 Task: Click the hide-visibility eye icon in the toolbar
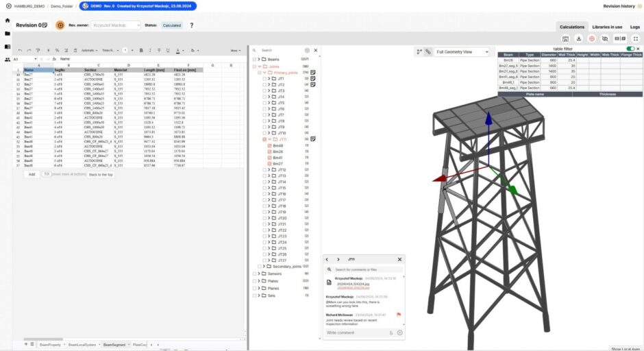(x=604, y=38)
